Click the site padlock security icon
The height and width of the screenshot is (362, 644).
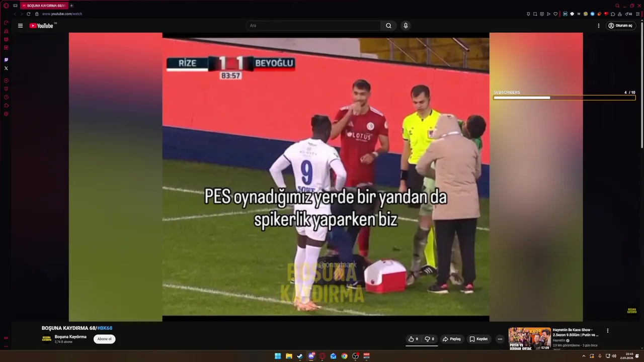tap(37, 14)
